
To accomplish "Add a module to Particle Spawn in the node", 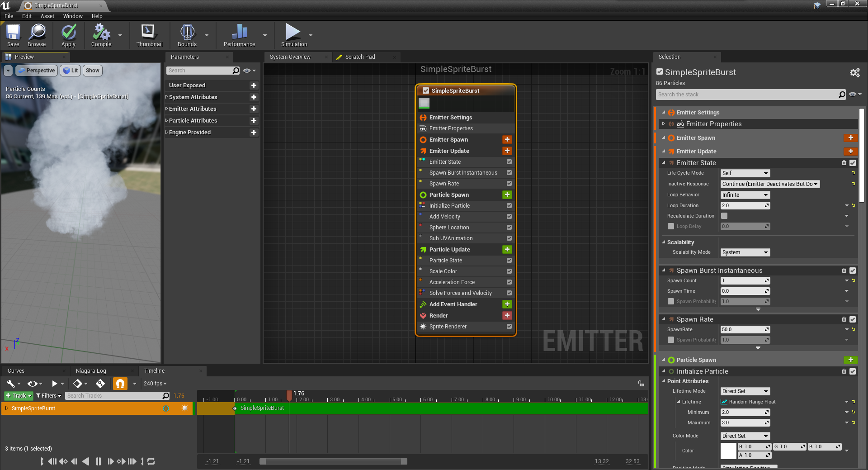I will 507,195.
